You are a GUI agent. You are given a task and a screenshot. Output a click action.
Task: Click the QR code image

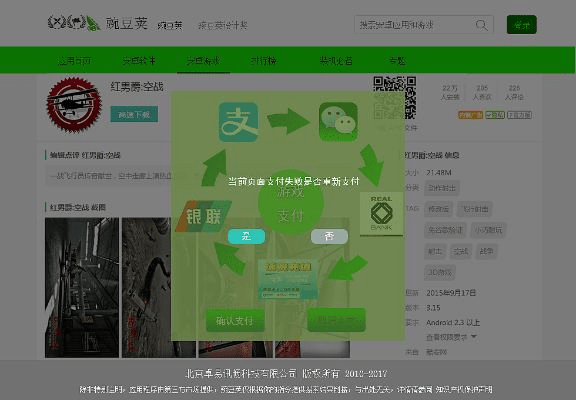click(395, 97)
